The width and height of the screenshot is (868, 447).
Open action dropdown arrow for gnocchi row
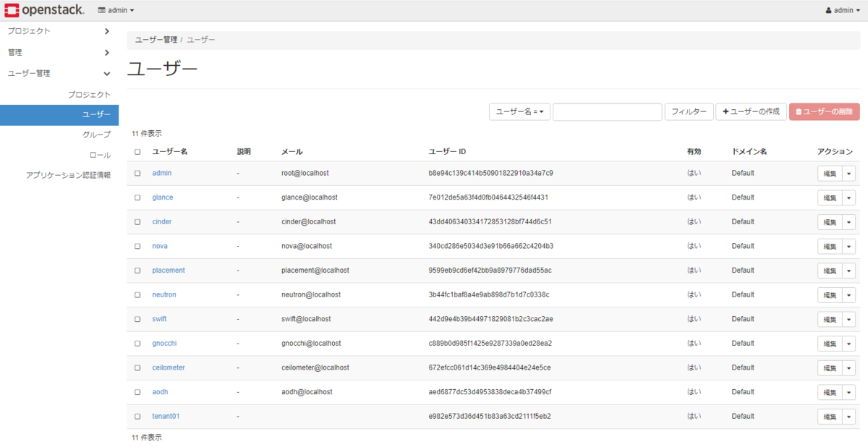849,344
